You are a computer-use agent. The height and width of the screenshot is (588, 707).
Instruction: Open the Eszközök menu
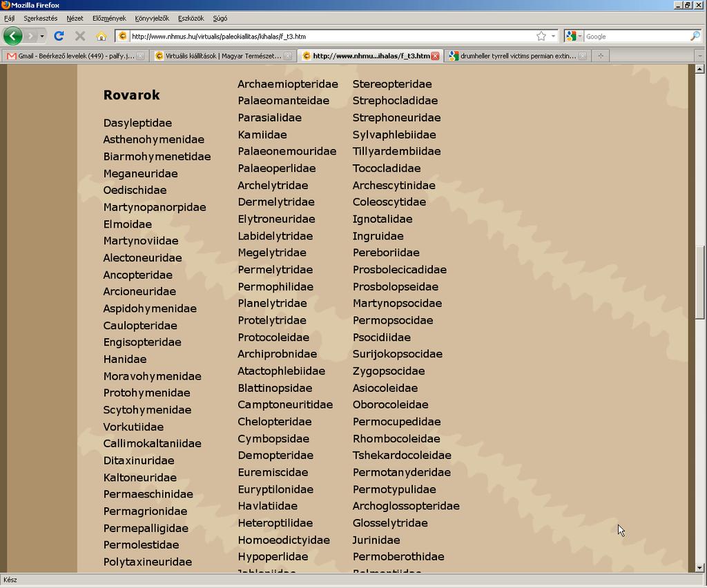pyautogui.click(x=191, y=19)
